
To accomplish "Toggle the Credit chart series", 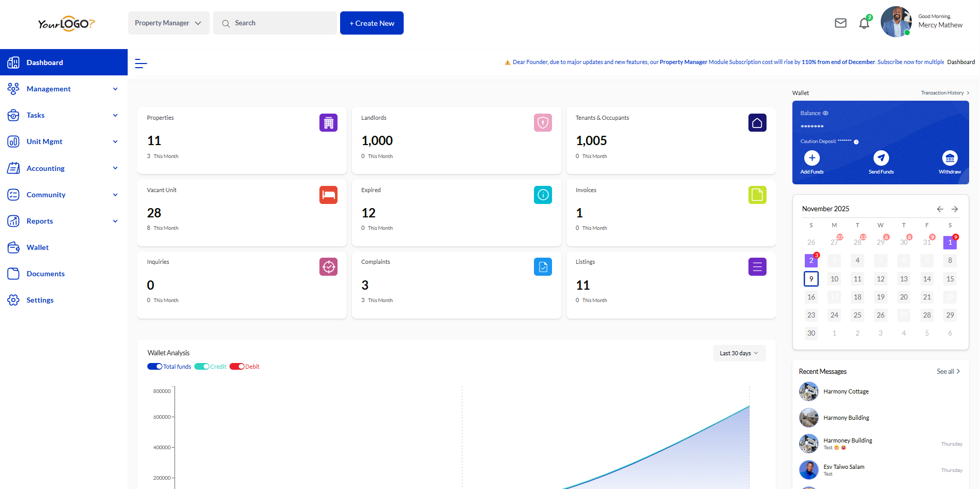I will pyautogui.click(x=202, y=367).
